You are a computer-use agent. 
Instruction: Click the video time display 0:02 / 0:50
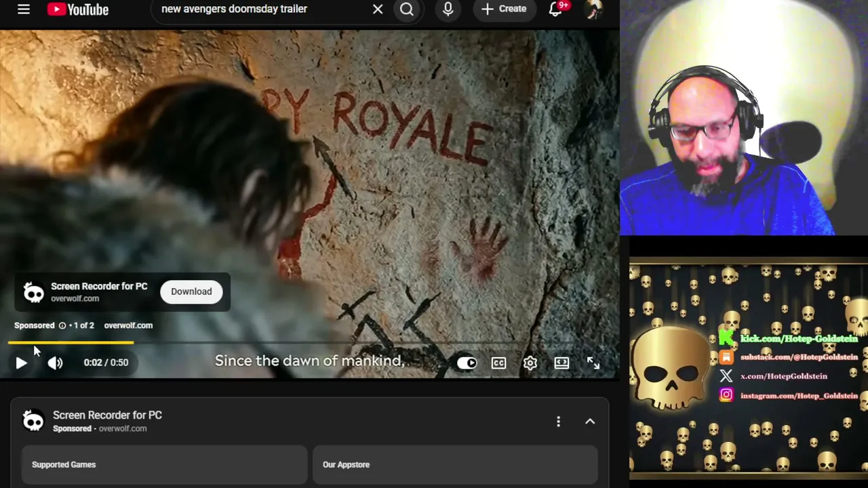point(106,363)
